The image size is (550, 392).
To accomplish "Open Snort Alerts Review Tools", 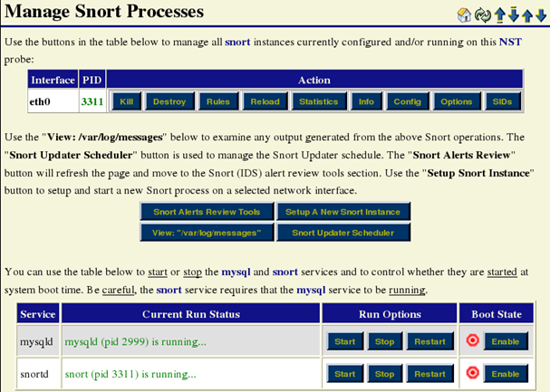I will 206,212.
